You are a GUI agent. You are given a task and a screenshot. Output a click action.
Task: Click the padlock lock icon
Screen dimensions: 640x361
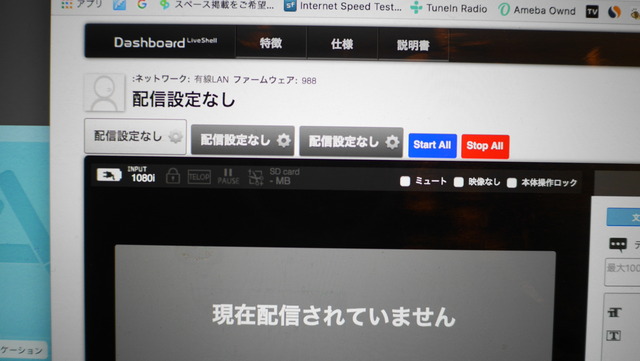(173, 176)
